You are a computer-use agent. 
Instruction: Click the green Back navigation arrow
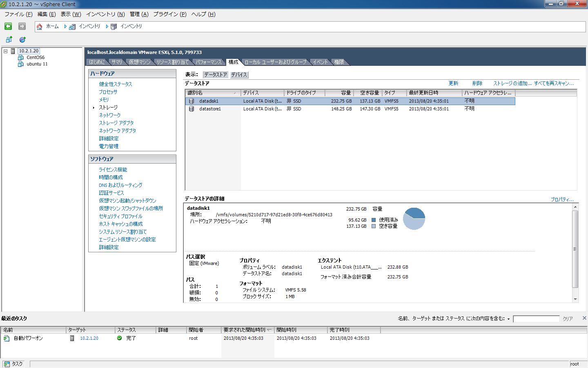(8, 26)
